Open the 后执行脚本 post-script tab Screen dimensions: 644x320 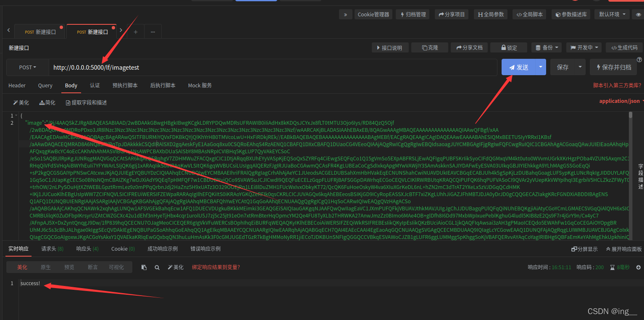click(x=163, y=85)
